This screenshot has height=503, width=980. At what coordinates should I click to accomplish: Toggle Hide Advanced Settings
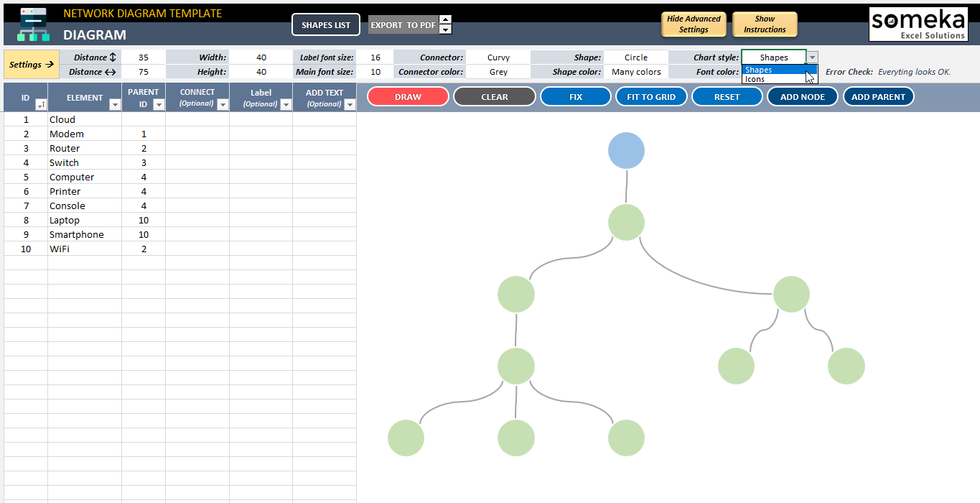pos(694,24)
